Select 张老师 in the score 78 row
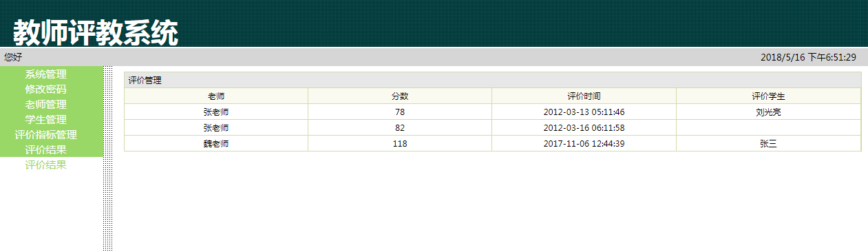868x252 pixels. 216,112
